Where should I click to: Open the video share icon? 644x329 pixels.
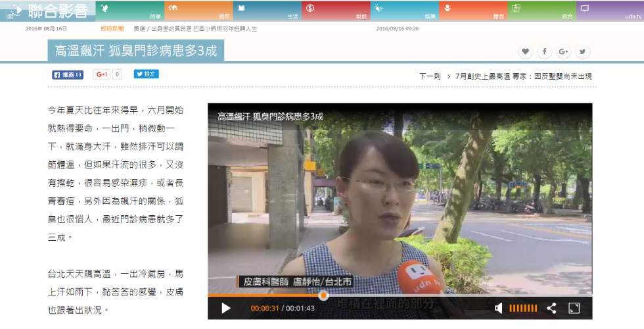[551, 308]
